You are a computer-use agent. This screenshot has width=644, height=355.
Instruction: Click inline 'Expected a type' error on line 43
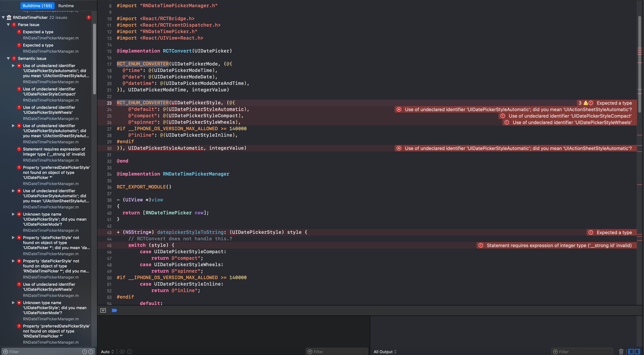(x=614, y=233)
